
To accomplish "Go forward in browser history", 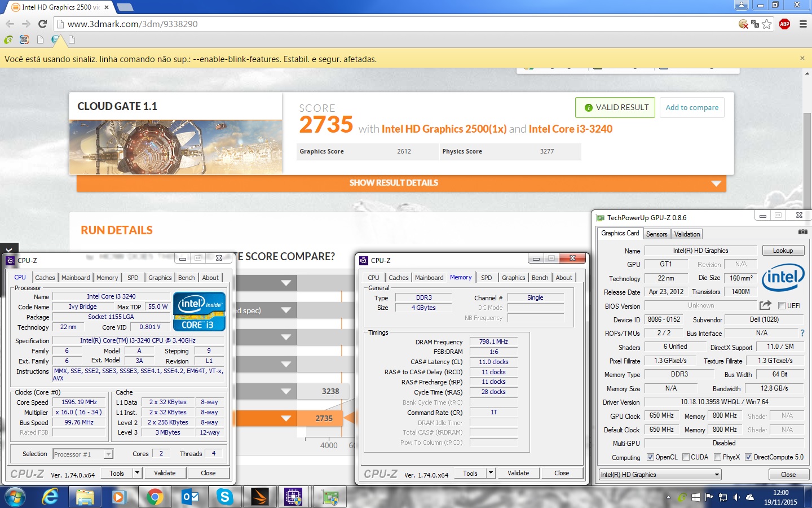I will tap(26, 24).
